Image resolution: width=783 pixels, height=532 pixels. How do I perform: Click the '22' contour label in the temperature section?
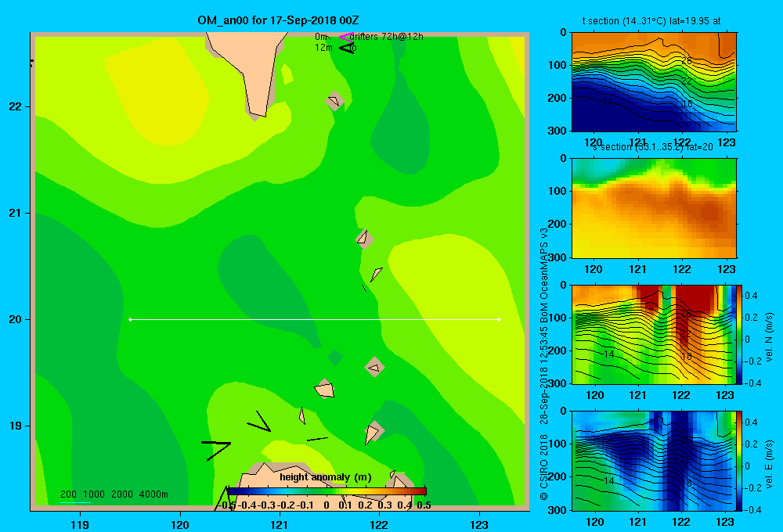coord(687,81)
